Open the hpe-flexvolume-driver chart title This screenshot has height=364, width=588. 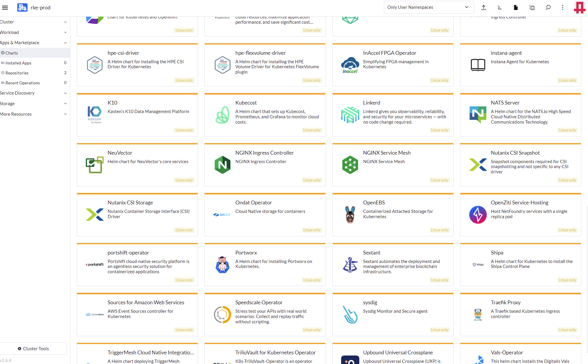[260, 53]
